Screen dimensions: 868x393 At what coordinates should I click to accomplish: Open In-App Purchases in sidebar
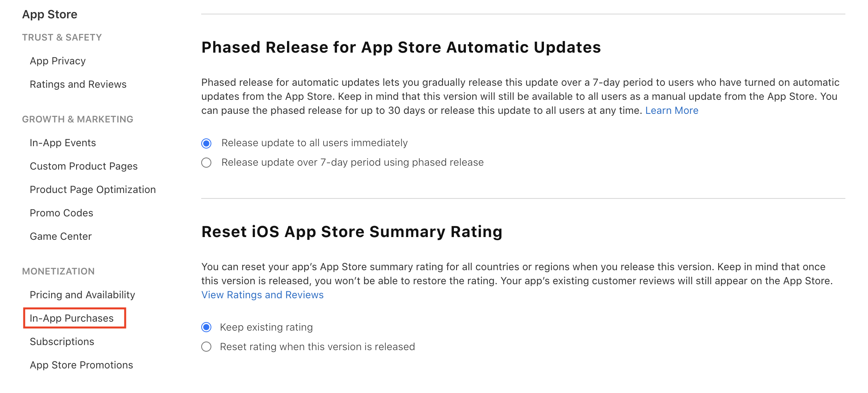[x=72, y=318]
